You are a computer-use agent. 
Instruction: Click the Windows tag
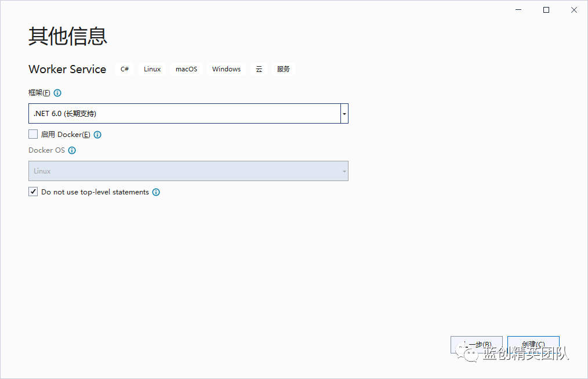coord(227,69)
